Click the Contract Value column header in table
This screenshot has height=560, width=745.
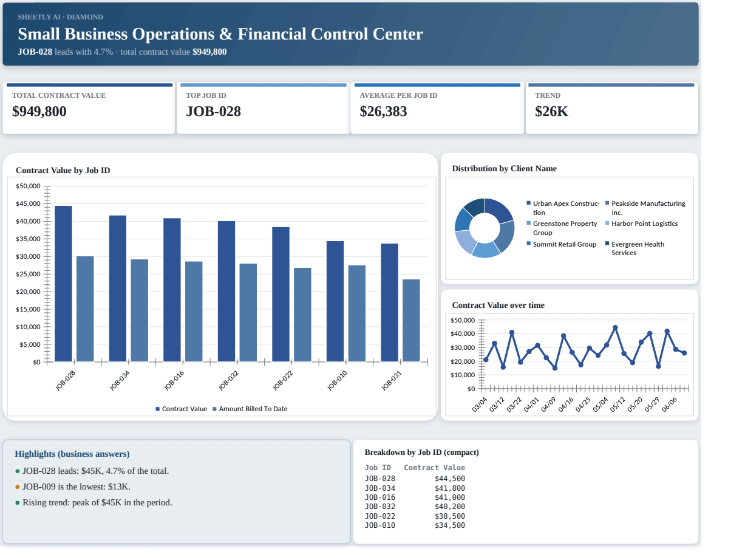point(435,468)
